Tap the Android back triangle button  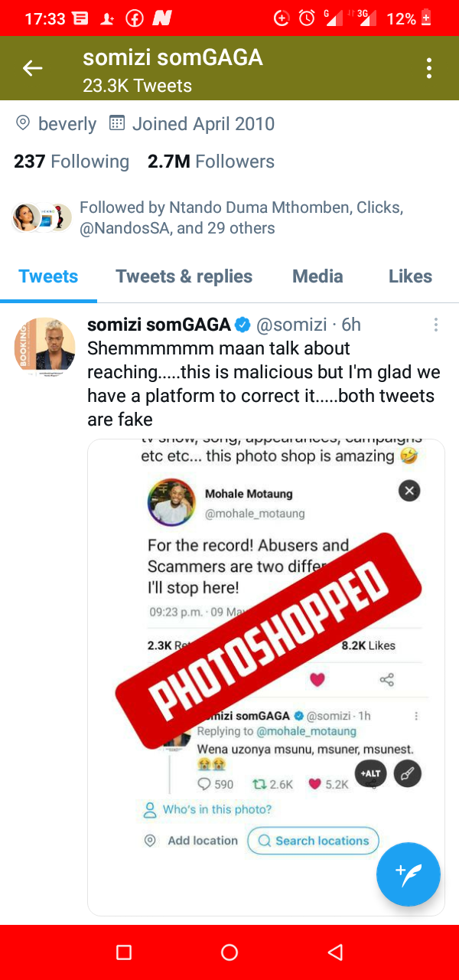tap(334, 952)
